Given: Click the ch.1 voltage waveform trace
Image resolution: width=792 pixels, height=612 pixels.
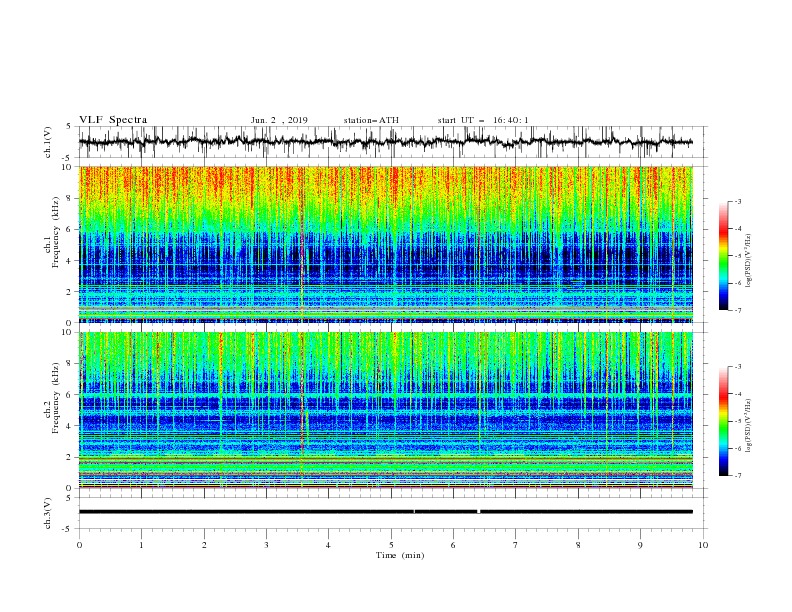Looking at the screenshot, I should (x=386, y=142).
